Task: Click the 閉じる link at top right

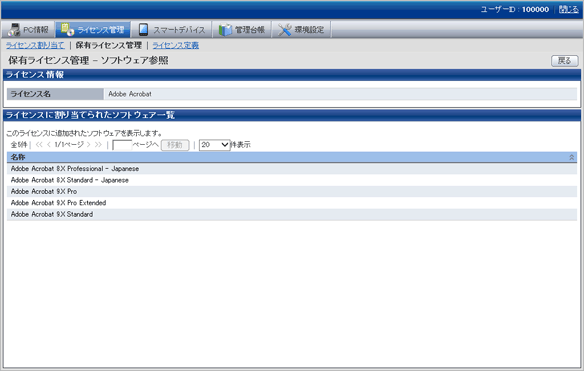Action: (x=568, y=9)
